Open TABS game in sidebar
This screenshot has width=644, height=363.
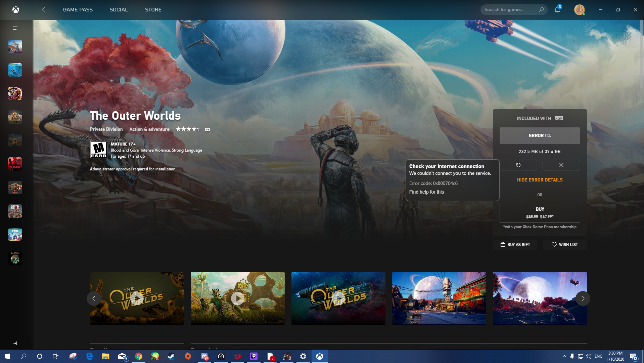(15, 235)
